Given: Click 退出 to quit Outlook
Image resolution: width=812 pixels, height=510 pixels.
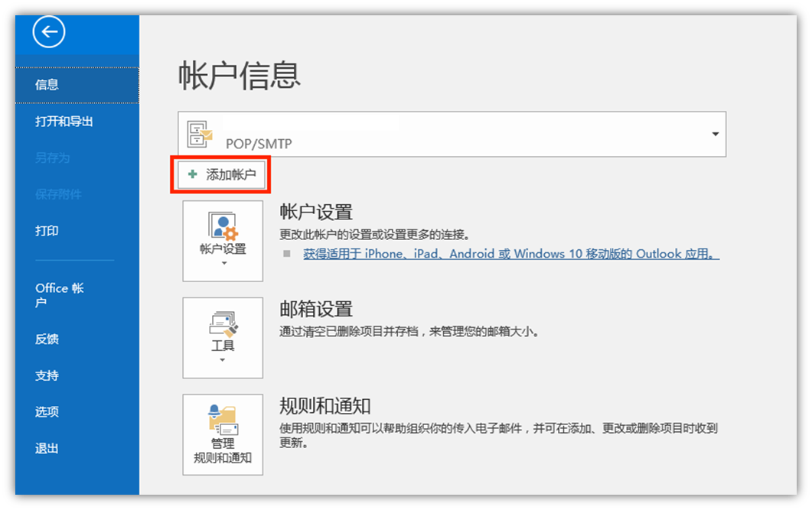Looking at the screenshot, I should tap(47, 449).
